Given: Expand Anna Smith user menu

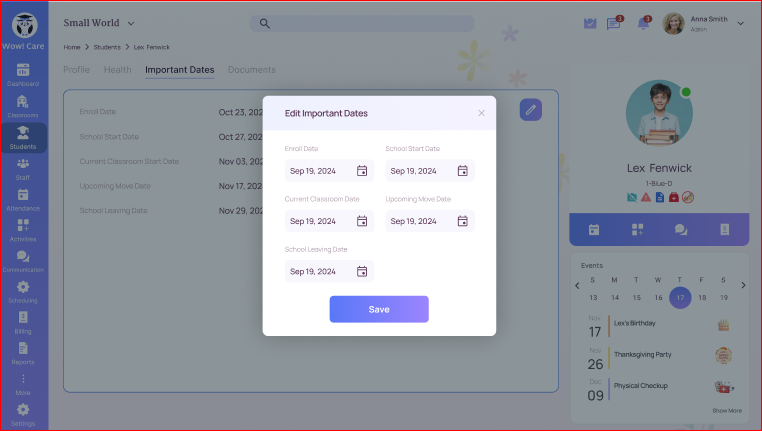Looking at the screenshot, I should point(740,24).
